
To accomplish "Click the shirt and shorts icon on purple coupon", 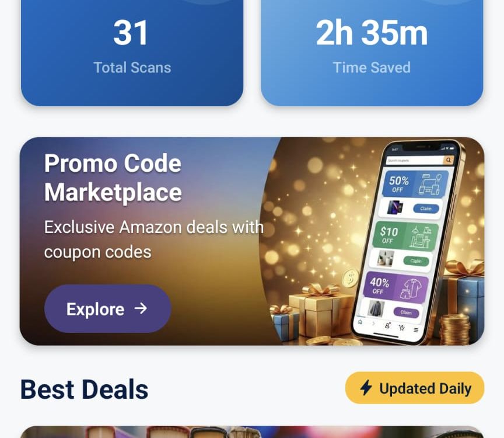I will pyautogui.click(x=411, y=289).
